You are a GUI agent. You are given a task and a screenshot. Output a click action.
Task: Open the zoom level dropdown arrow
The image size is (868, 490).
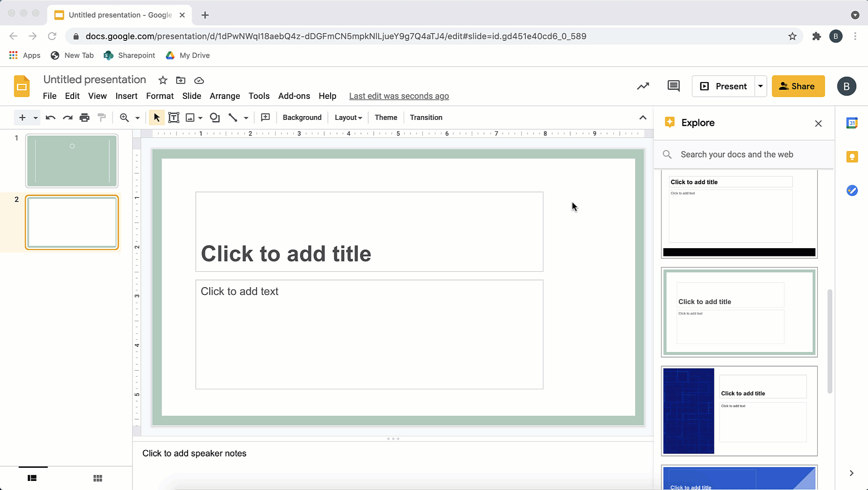(x=138, y=118)
